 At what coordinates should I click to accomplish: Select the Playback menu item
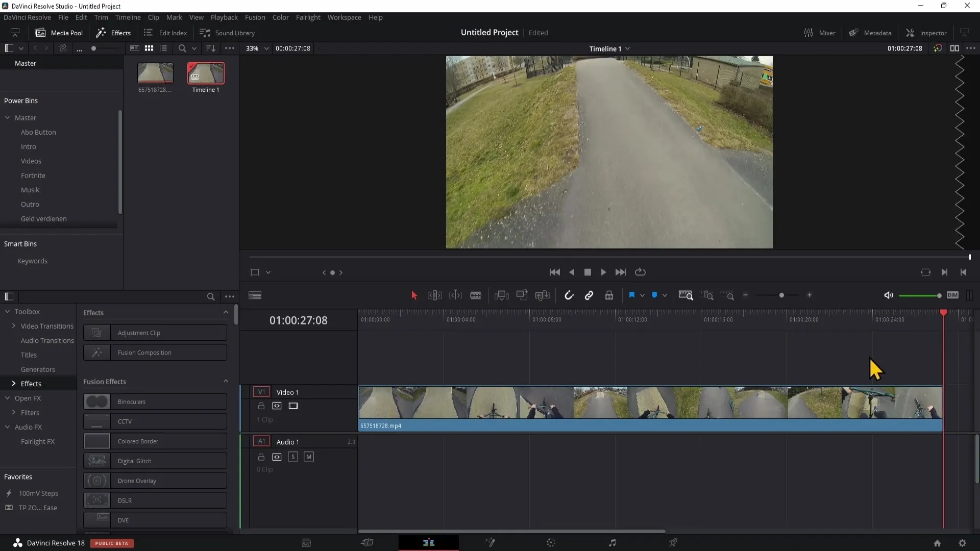pos(224,17)
